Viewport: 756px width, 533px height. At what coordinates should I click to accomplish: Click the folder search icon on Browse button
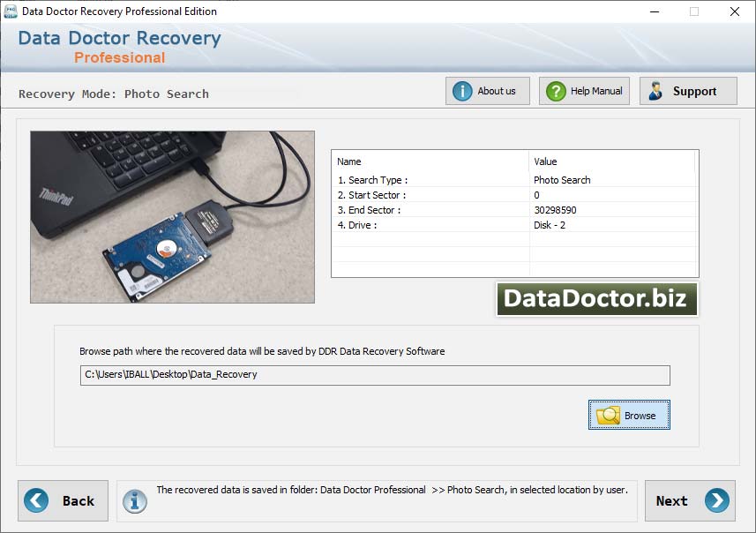(610, 415)
